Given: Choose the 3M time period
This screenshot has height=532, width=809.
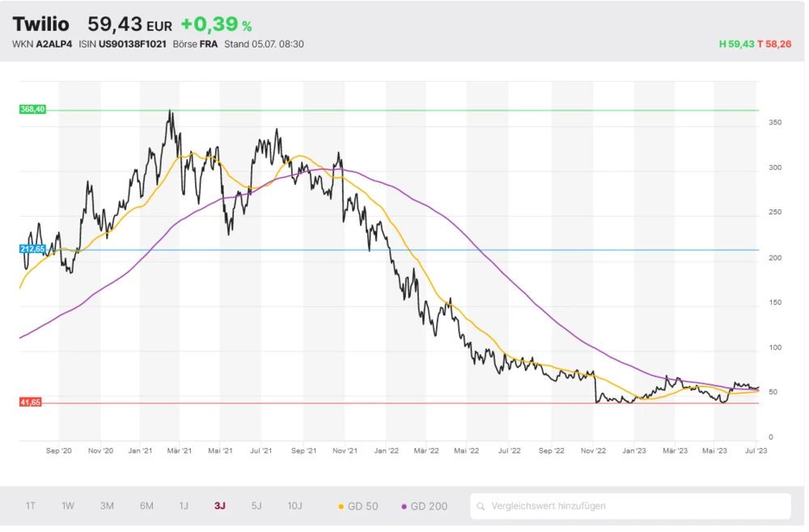Looking at the screenshot, I should click(x=107, y=506).
